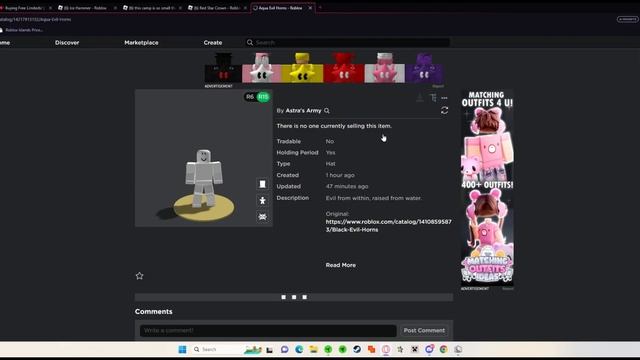This screenshot has height=360, width=640.
Task: Click the Post Comment button
Action: click(x=424, y=330)
